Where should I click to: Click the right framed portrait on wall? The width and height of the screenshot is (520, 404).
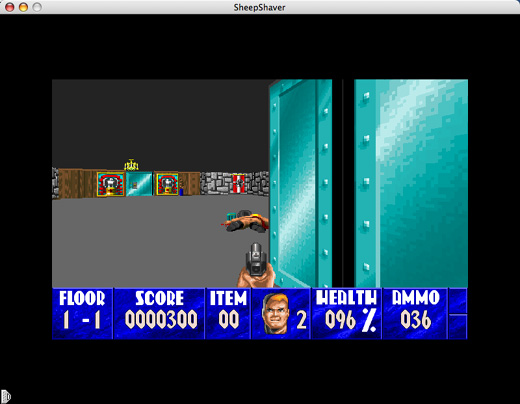(166, 184)
